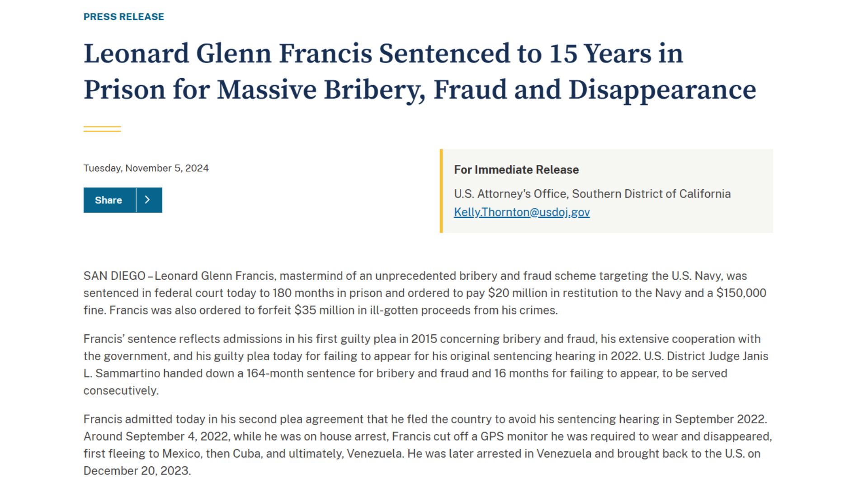
Task: Click the PRESS RELEASE category label
Action: 123,17
